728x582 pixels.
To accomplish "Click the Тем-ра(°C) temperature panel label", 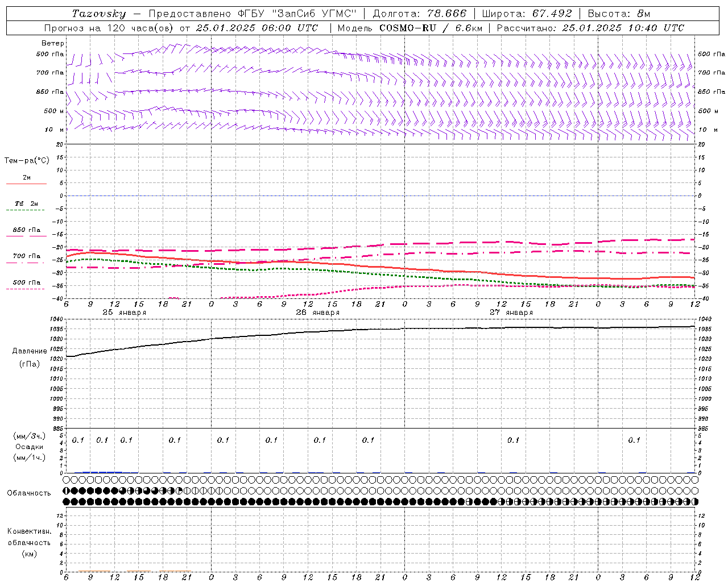I will (27, 161).
